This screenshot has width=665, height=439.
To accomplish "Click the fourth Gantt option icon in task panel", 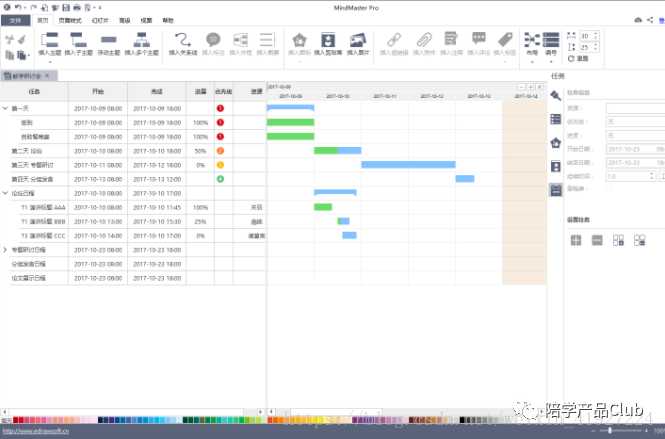I will [x=640, y=240].
